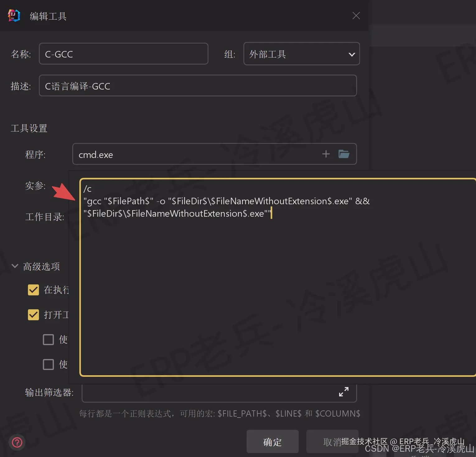The image size is (476, 457).
Task: Edit the name field containing C-GCC
Action: 124,53
